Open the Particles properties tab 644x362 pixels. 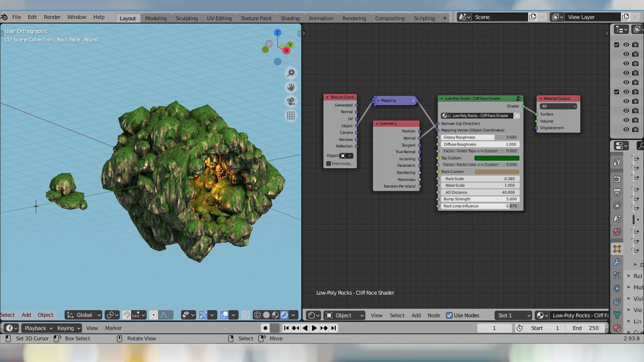point(617,275)
